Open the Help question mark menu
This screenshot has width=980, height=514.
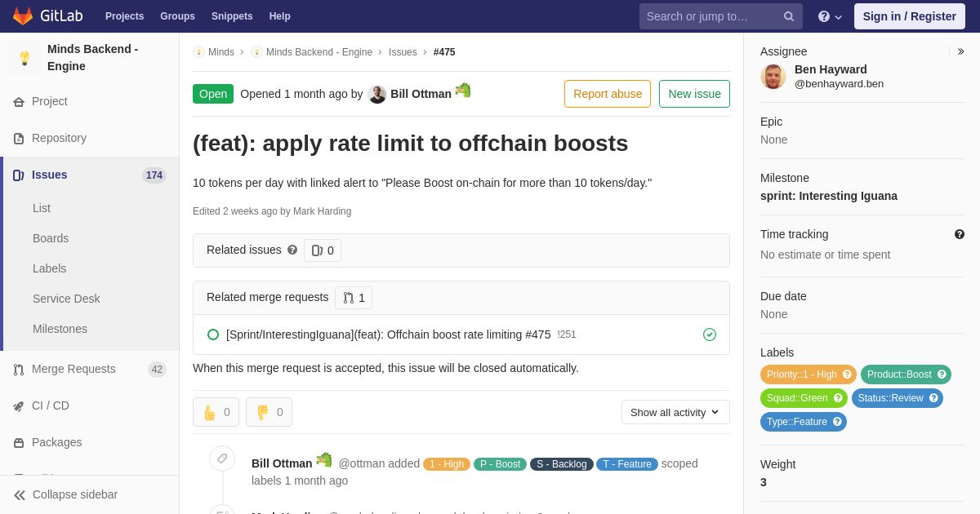point(830,16)
